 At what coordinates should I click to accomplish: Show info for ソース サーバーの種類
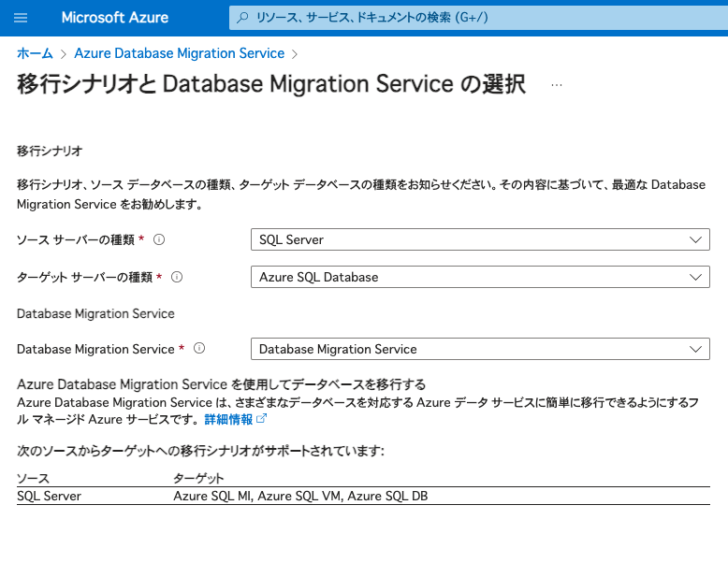tap(159, 239)
